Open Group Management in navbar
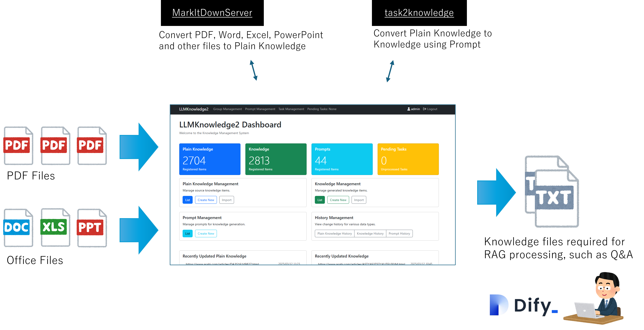Image resolution: width=644 pixels, height=330 pixels. tap(227, 109)
